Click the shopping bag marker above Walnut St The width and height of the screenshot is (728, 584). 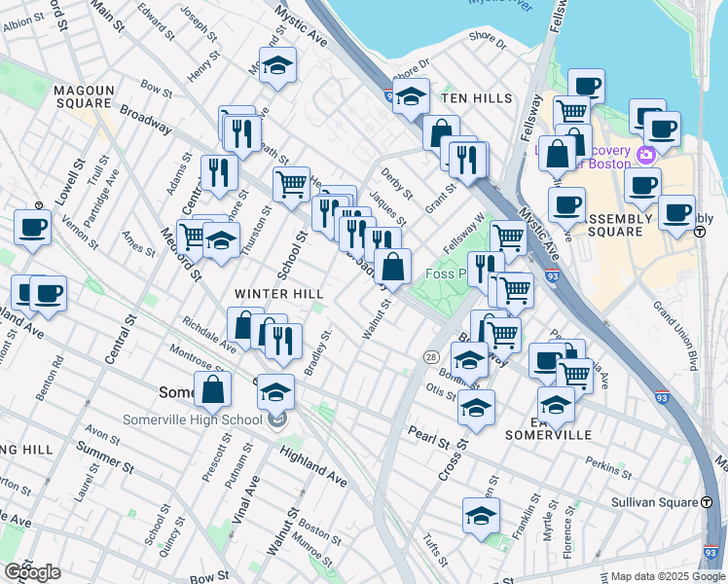(x=392, y=267)
